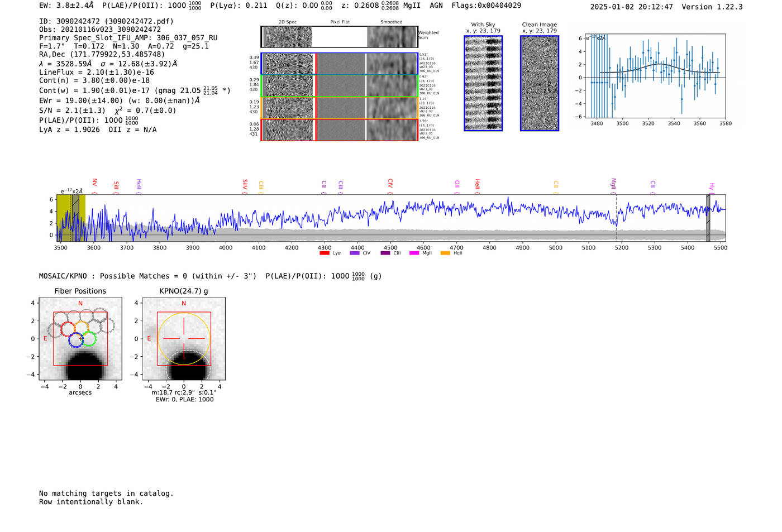This screenshot has height=532, width=782.
Task: Click the 'Flags:0x00404029' text
Action: [487, 6]
